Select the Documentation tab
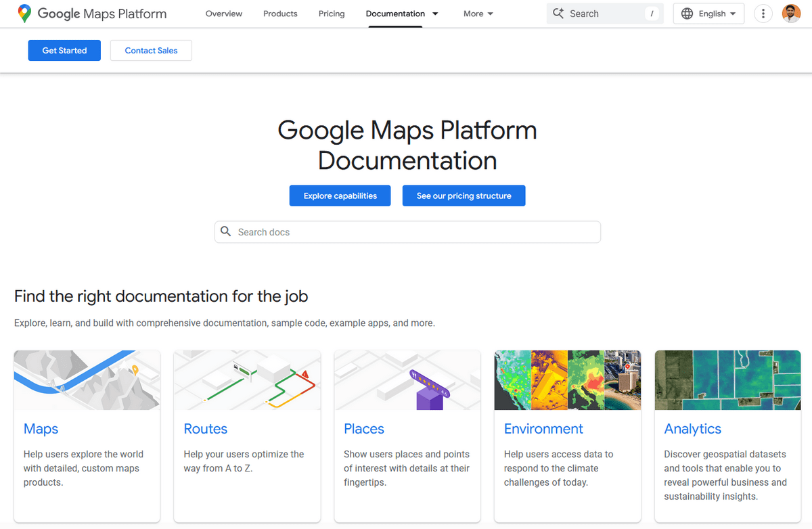812x529 pixels. (395, 14)
